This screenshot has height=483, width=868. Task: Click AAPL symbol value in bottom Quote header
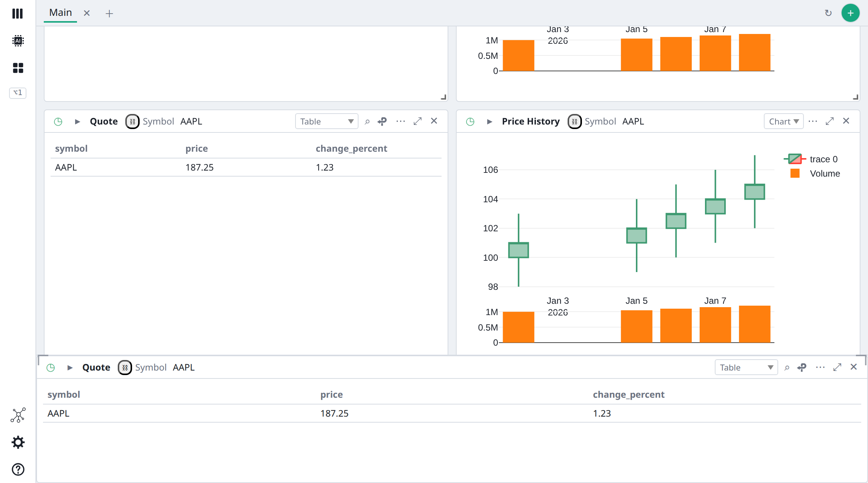coord(184,368)
